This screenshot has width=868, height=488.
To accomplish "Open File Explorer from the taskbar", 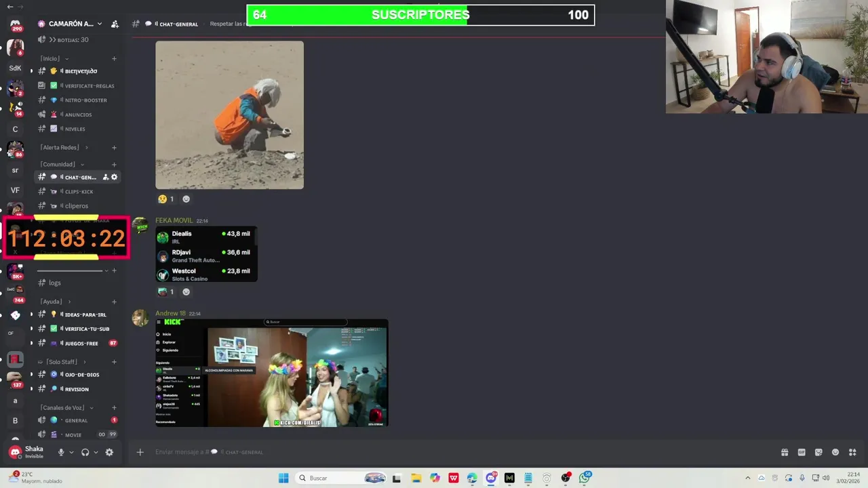I will pos(416,478).
